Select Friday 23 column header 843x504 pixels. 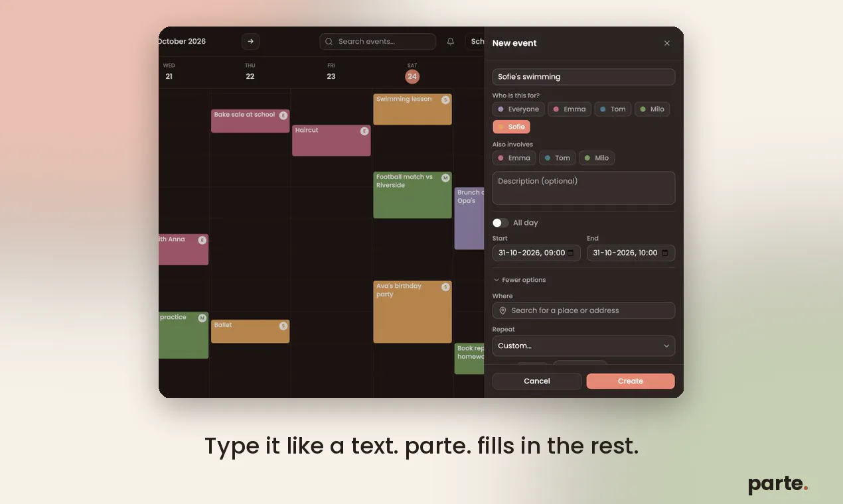coord(331,72)
